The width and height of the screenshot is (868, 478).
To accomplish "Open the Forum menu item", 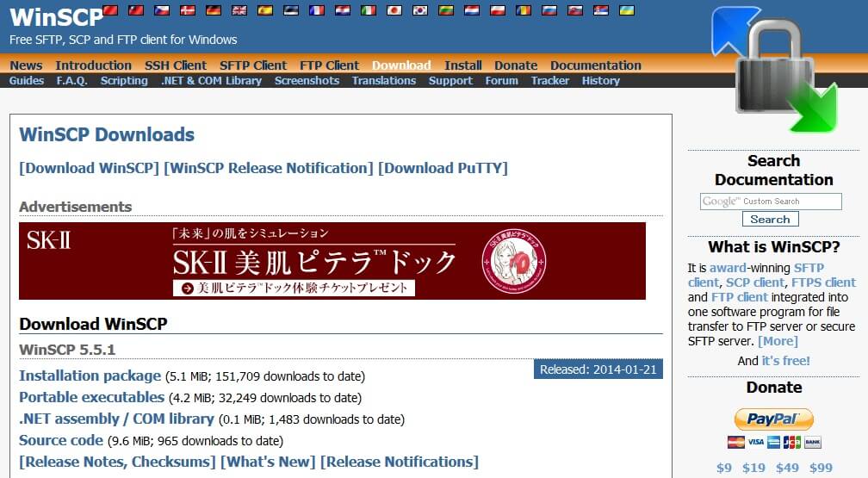I will click(x=501, y=80).
